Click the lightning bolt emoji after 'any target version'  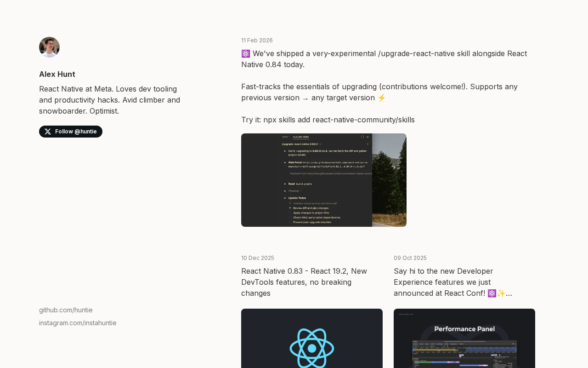click(x=382, y=98)
